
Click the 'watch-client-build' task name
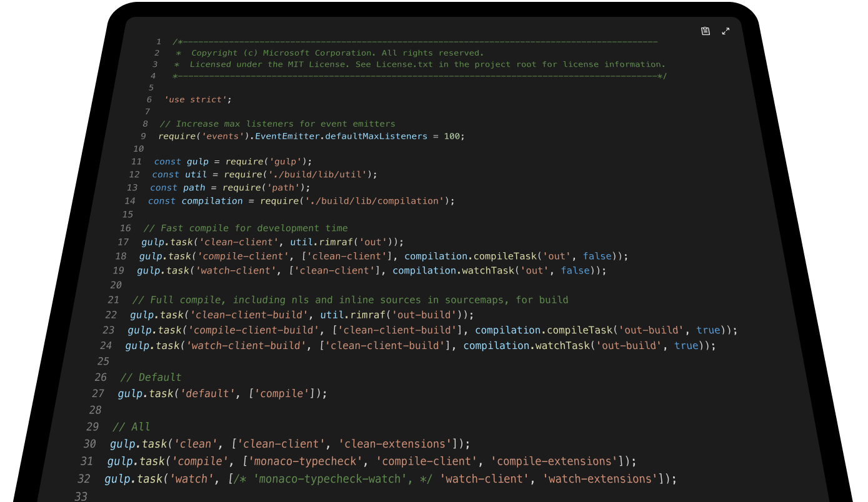[x=246, y=345]
